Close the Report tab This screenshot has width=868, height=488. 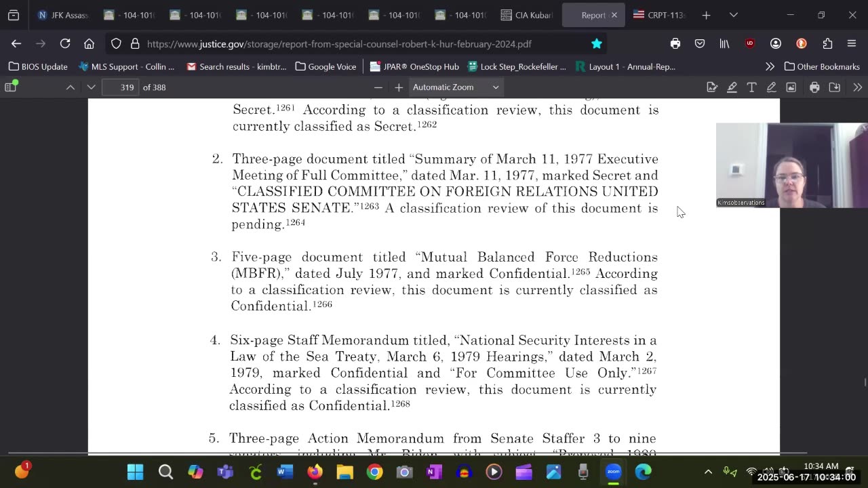point(614,15)
